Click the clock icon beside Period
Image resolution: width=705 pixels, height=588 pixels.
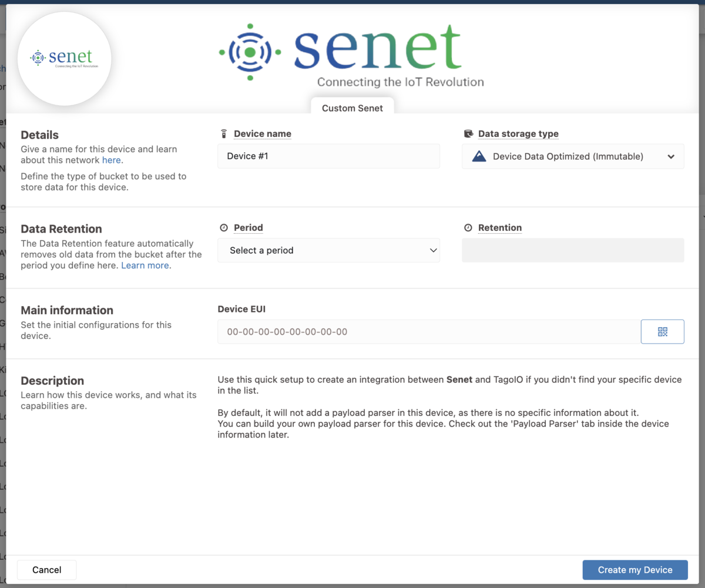point(224,228)
